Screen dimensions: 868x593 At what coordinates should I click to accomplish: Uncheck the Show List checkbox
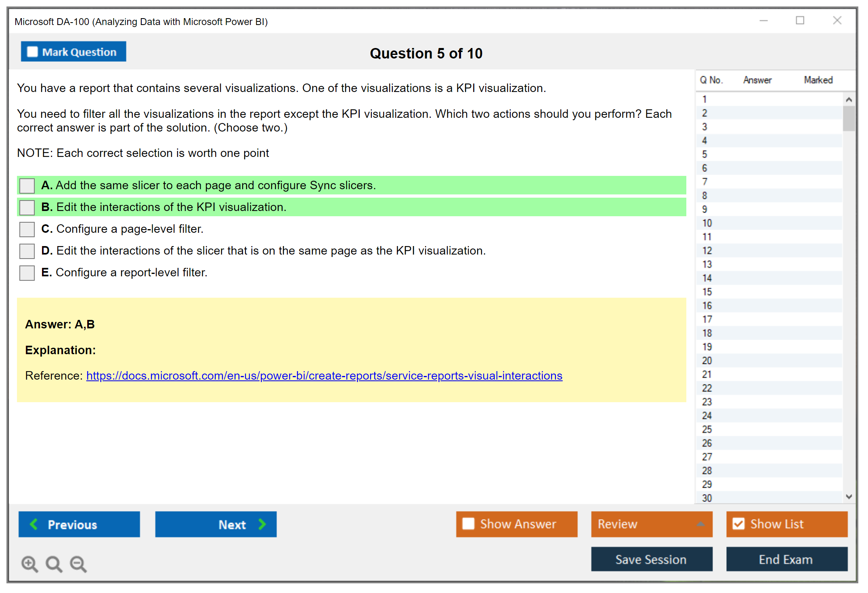[738, 524]
